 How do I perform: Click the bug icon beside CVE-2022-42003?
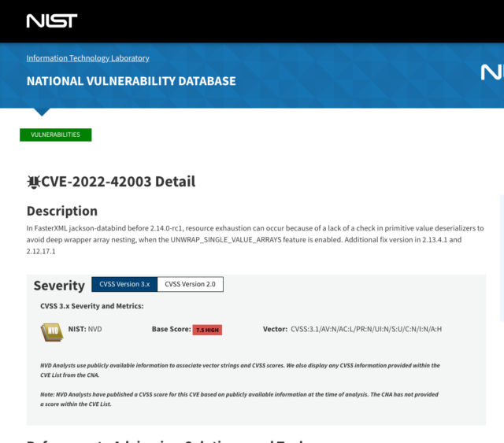coord(33,182)
